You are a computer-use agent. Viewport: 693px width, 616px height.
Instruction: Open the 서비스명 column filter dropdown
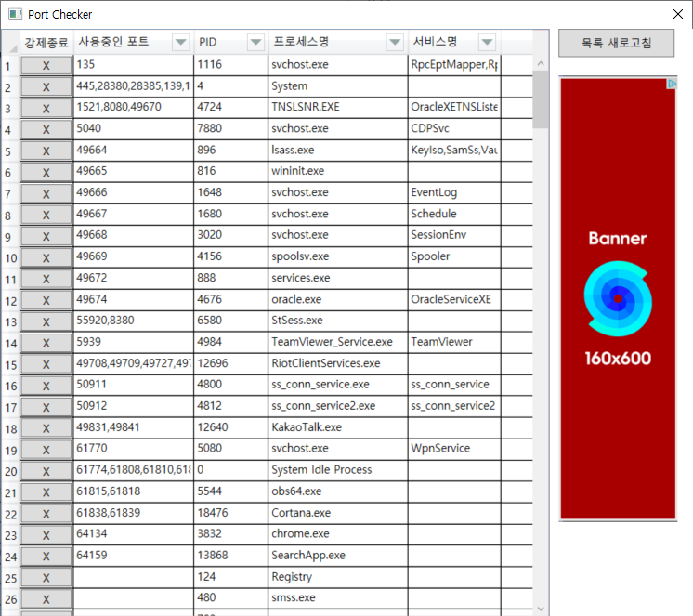(x=487, y=43)
